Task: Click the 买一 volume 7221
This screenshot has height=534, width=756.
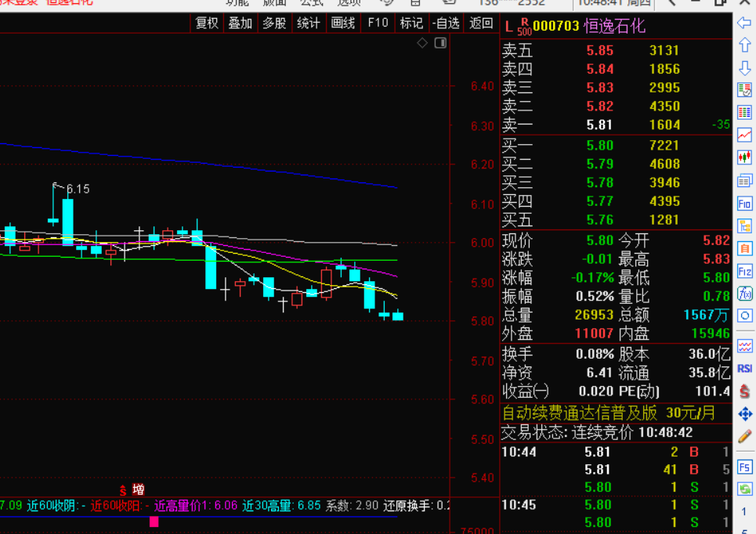Action: (664, 145)
